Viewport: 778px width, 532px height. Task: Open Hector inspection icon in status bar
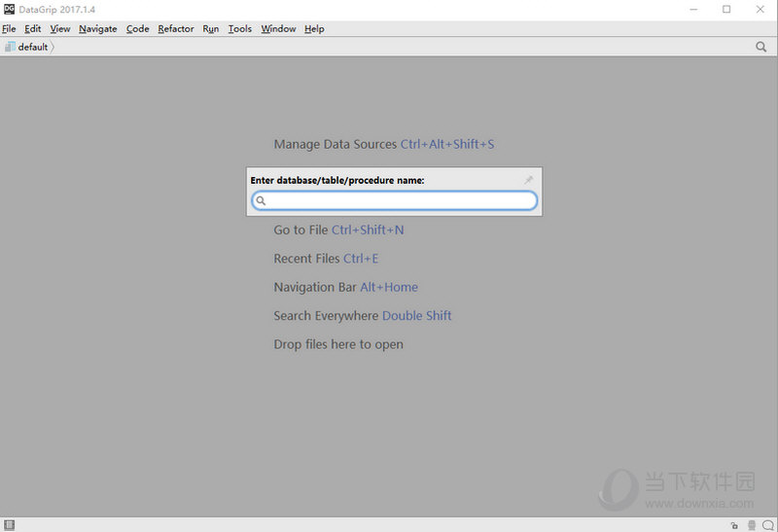click(752, 525)
